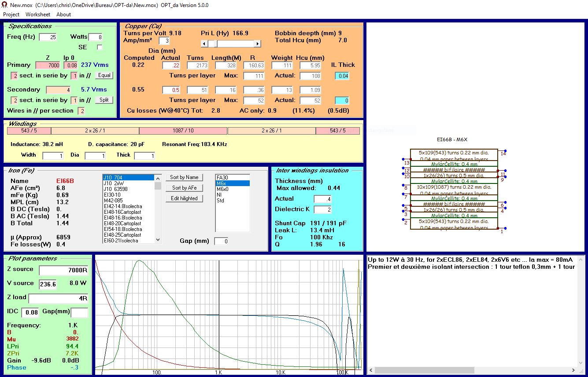Click the V source field 236.6
The height and width of the screenshot is (377, 588).
(48, 284)
